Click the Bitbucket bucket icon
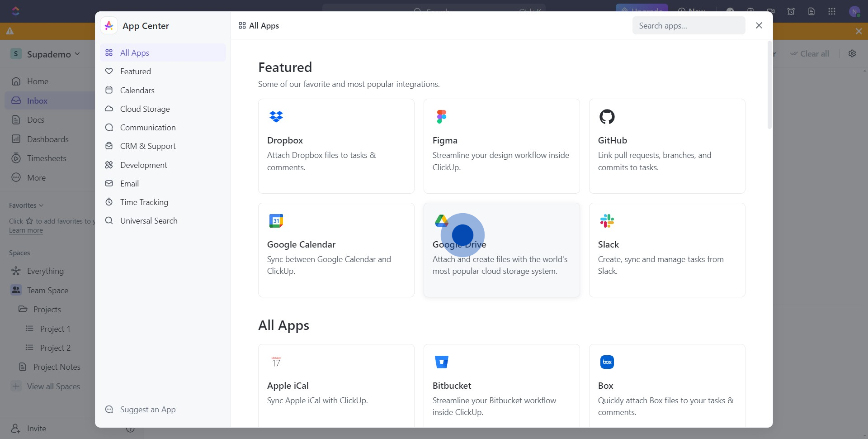Screen dimensions: 868x439 point(441,362)
